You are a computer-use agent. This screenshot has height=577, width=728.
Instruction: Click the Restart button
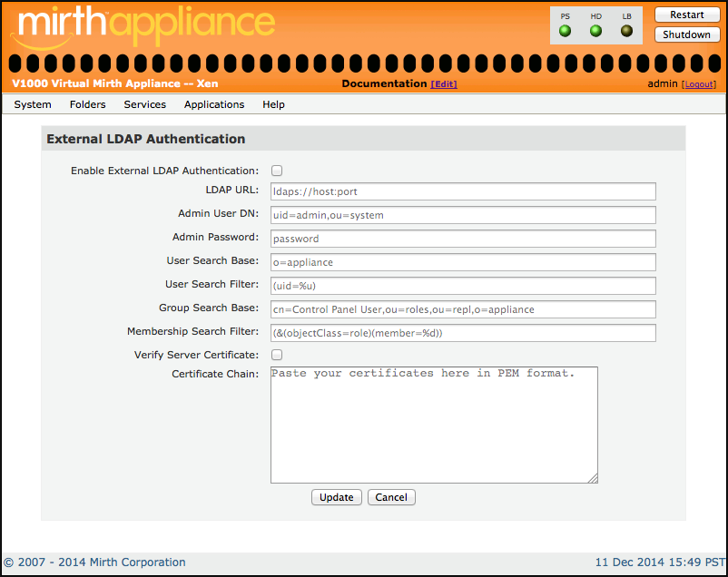click(x=687, y=15)
